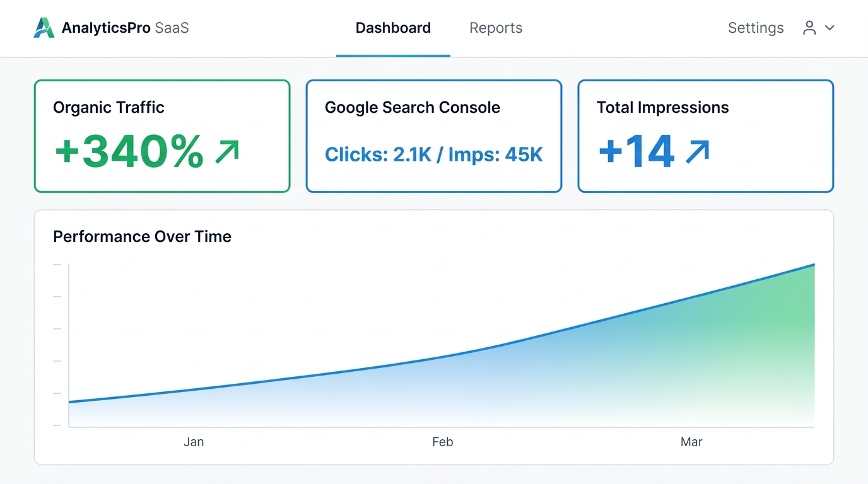This screenshot has height=484, width=868.
Task: Expand the account menu chevron
Action: (830, 28)
